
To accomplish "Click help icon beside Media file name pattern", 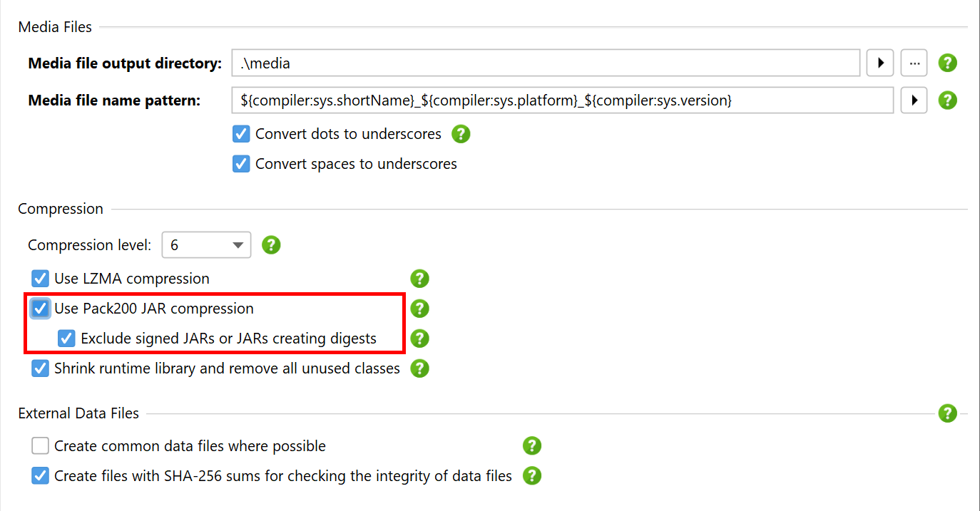I will (947, 100).
